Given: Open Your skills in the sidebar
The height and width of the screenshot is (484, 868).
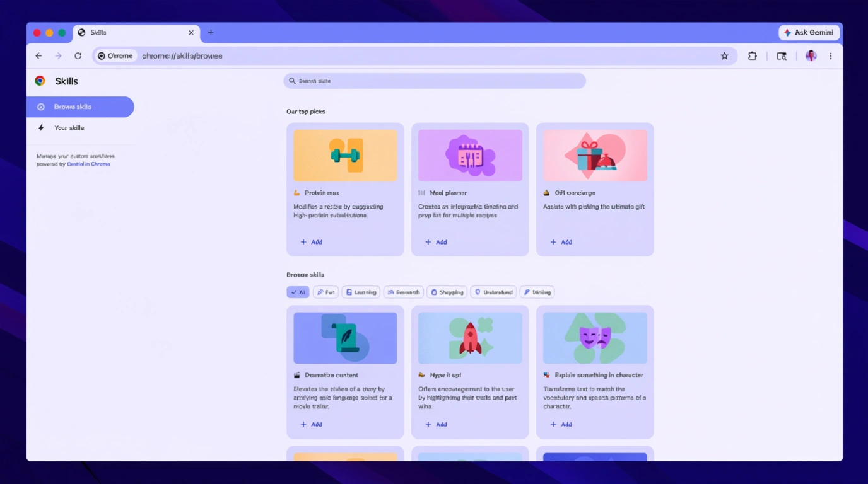Looking at the screenshot, I should [x=69, y=128].
